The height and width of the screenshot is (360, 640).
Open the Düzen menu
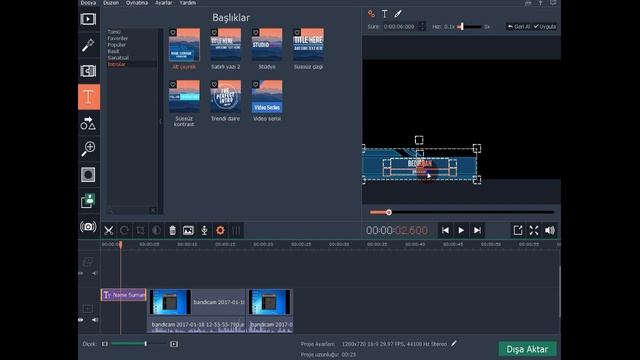coord(111,3)
